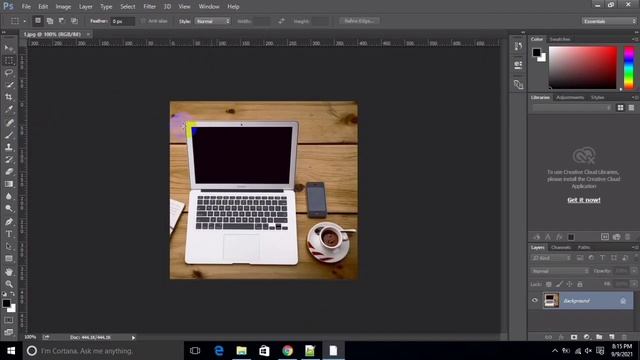Toggle Lock all padlock icon
Viewport: 640px width, 360px height.
tap(580, 284)
